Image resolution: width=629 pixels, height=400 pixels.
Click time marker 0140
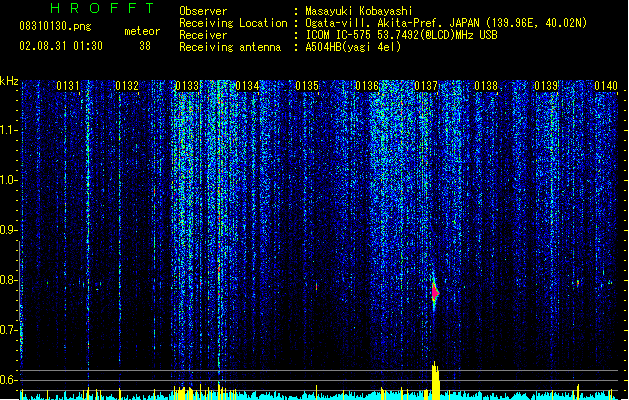[x=606, y=86]
